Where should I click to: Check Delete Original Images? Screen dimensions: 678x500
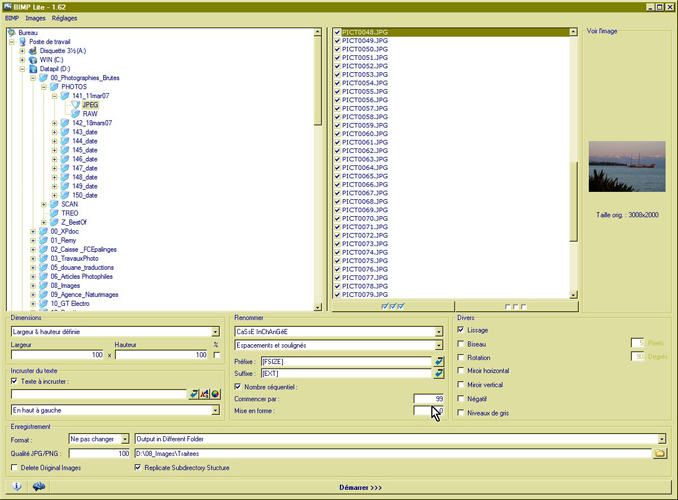pyautogui.click(x=14, y=467)
